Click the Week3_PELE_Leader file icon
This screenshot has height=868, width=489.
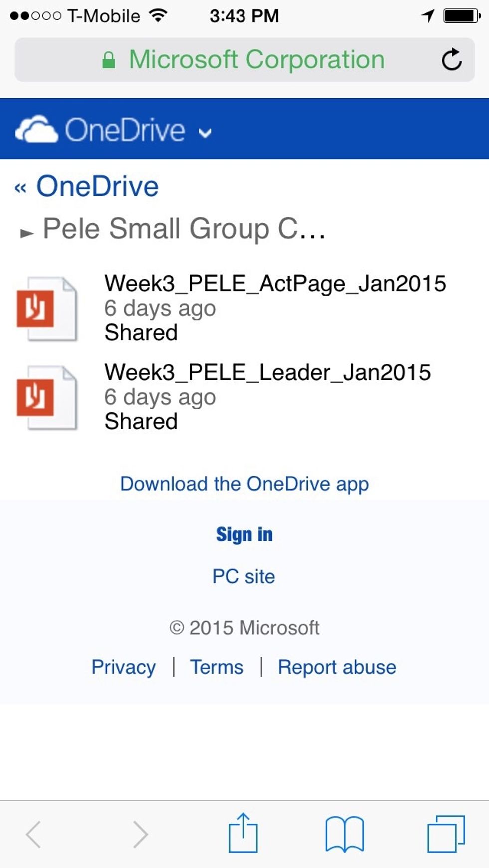click(x=46, y=398)
